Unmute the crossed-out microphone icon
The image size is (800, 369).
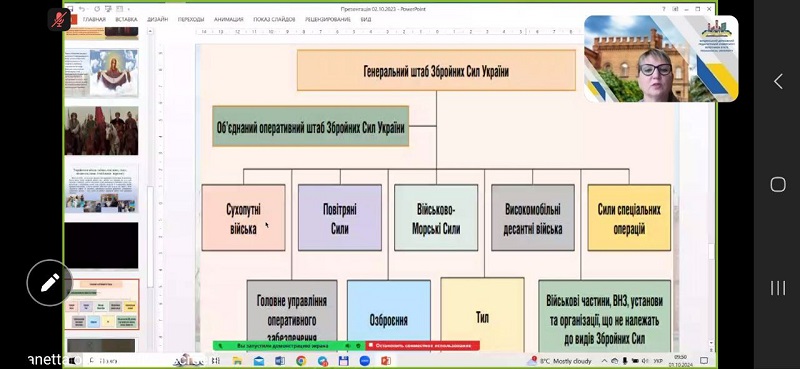(60, 19)
